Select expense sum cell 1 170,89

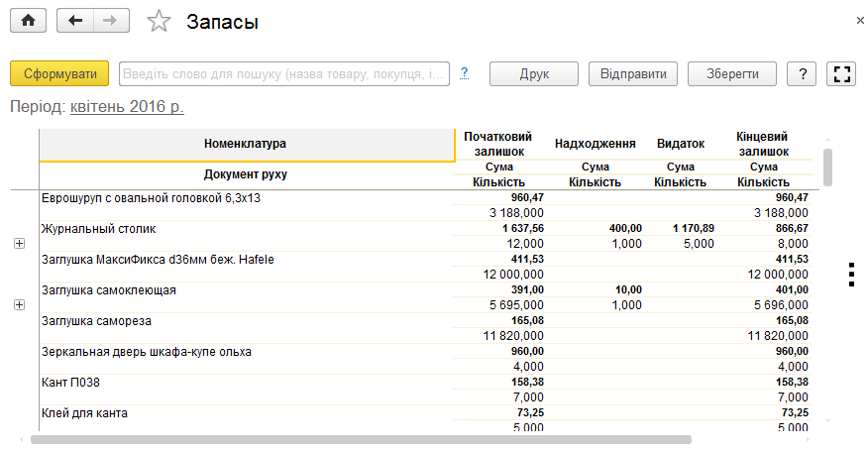[693, 228]
